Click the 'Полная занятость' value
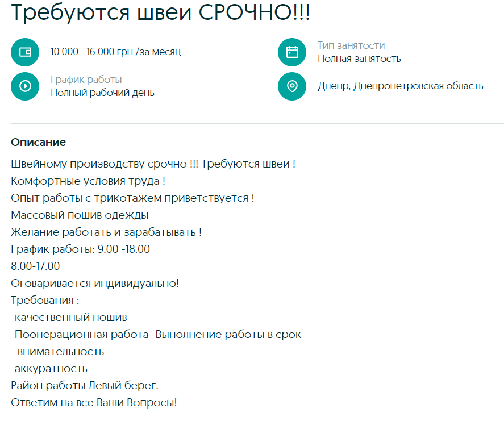This screenshot has width=504, height=421. (359, 59)
